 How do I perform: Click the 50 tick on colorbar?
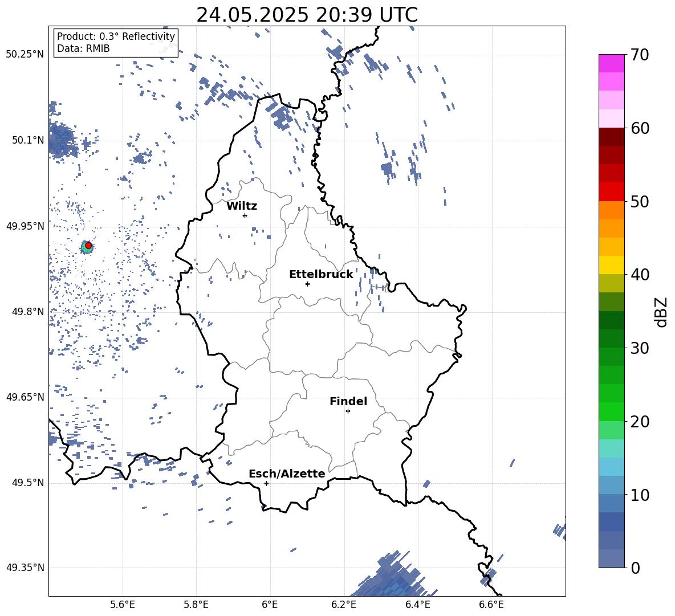[x=639, y=202]
